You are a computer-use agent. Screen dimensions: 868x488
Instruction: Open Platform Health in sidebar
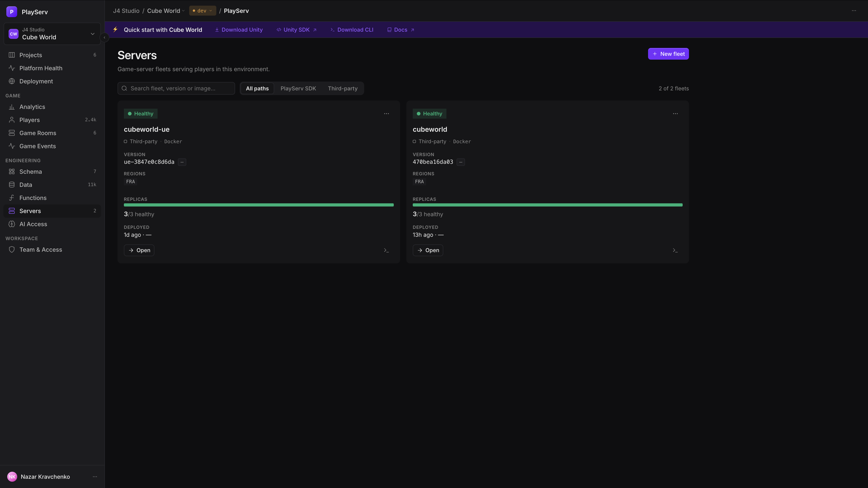click(x=52, y=68)
